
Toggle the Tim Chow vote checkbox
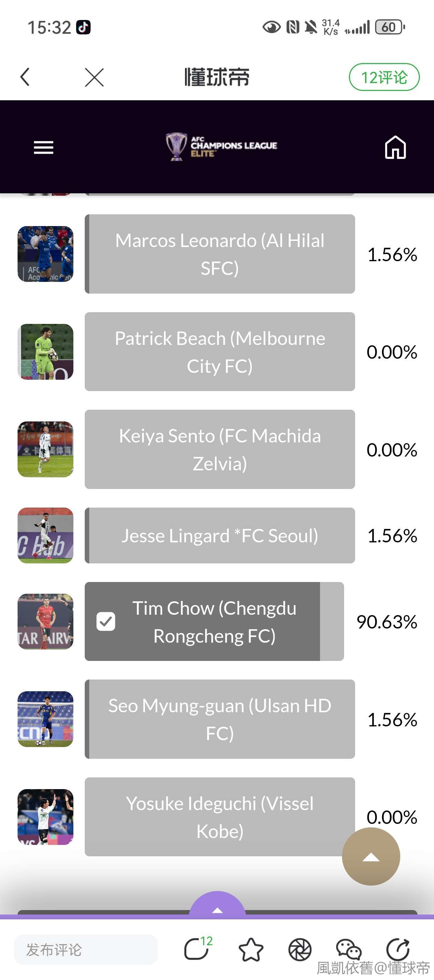coord(106,621)
